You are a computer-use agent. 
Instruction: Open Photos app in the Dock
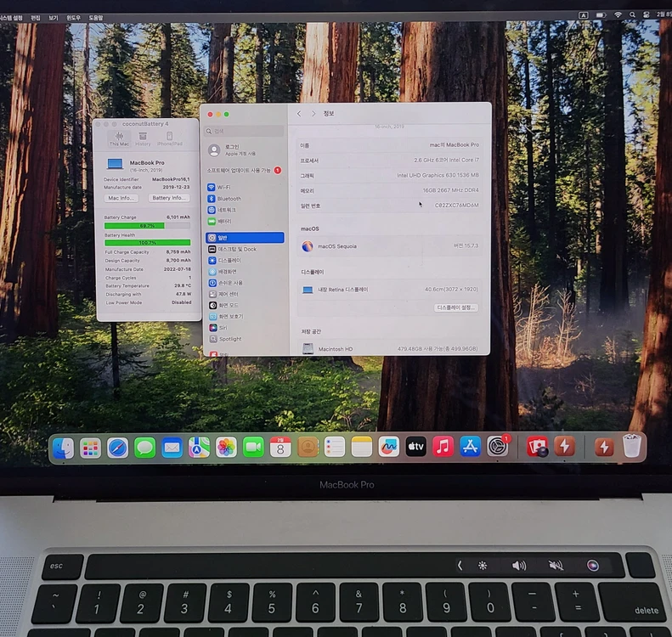[226, 448]
